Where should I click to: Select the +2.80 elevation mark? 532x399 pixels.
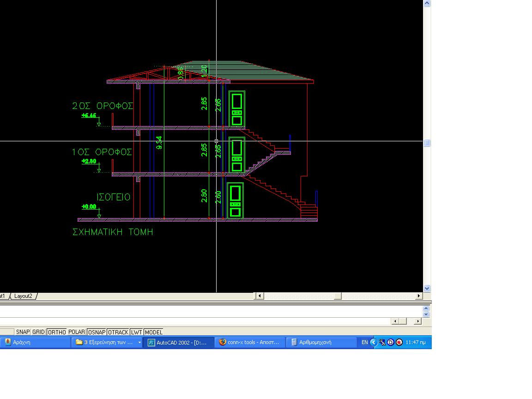coord(89,161)
